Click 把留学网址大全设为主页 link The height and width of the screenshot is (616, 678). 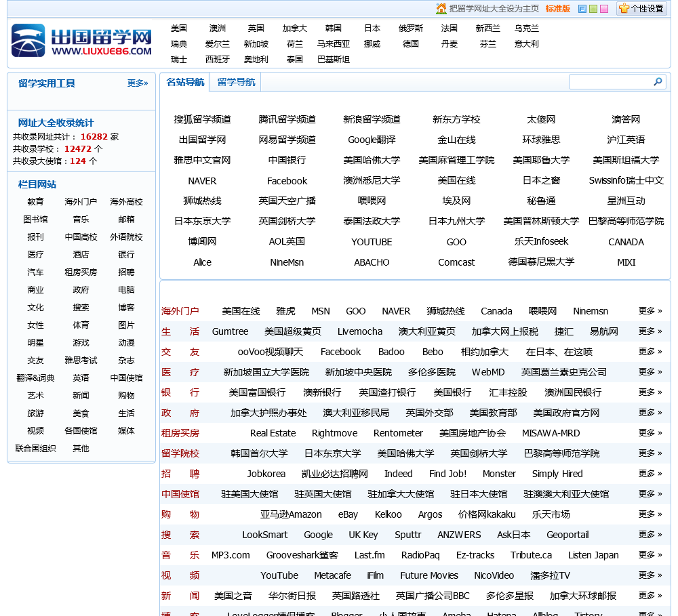pos(494,9)
